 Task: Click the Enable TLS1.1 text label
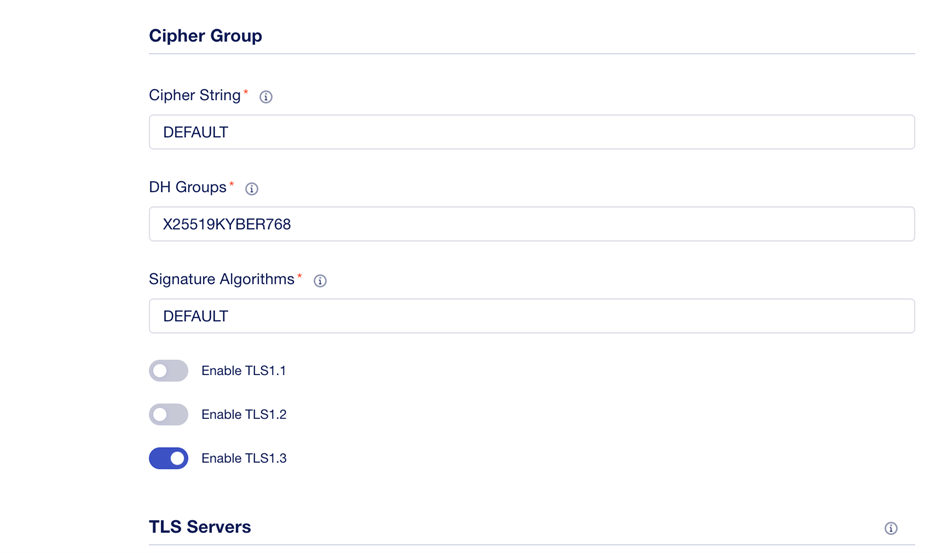(244, 371)
